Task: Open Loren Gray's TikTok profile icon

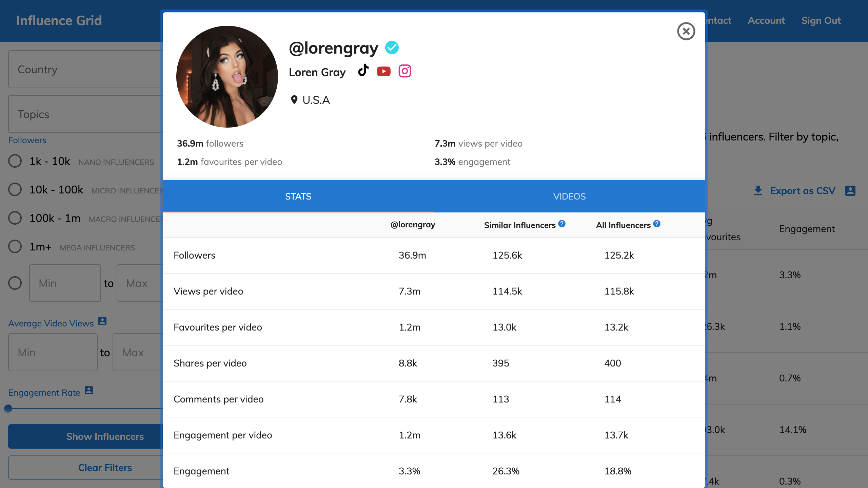Action: point(363,71)
